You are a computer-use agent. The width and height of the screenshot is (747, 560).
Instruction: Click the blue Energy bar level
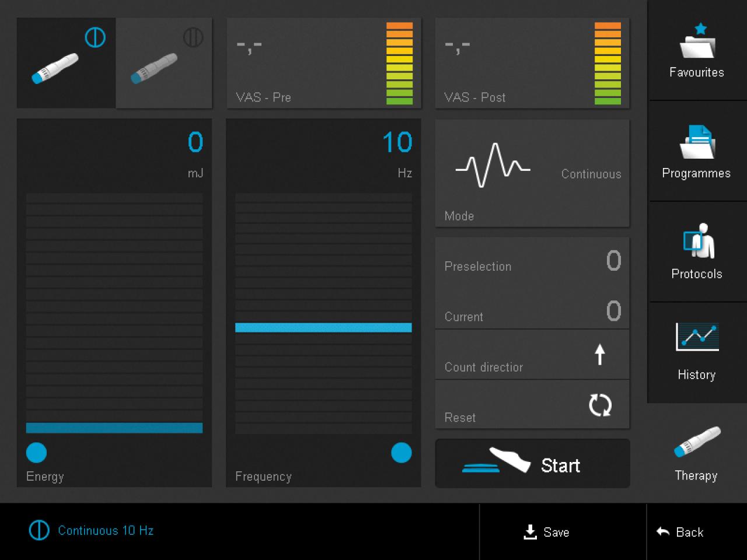114,428
